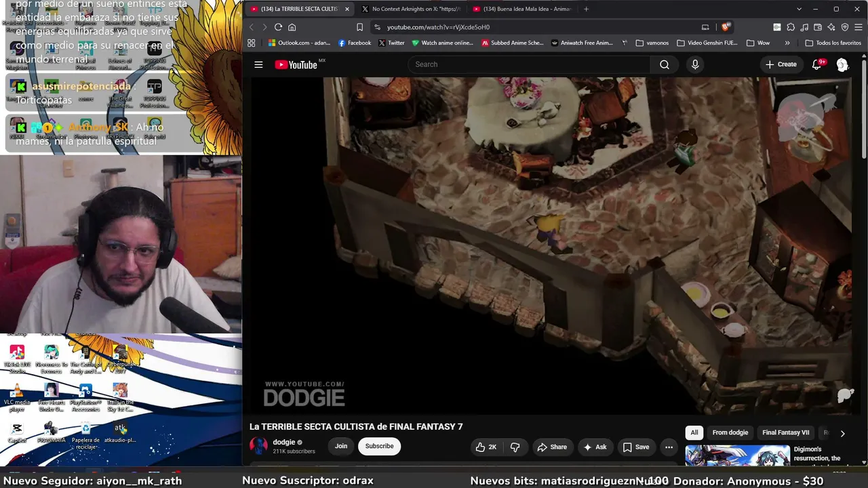The image size is (868, 488).
Task: Focus the YouTube search field
Action: click(529, 64)
